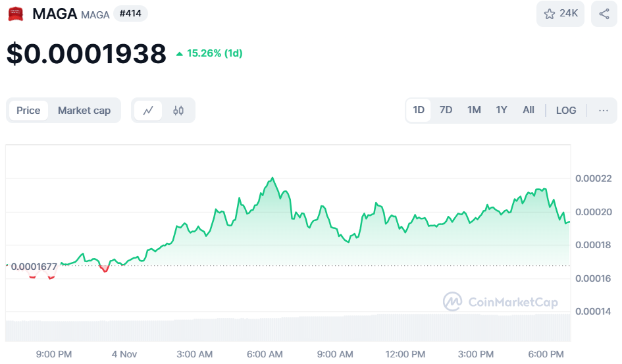Click the green price-up triangle indicator

coord(180,54)
